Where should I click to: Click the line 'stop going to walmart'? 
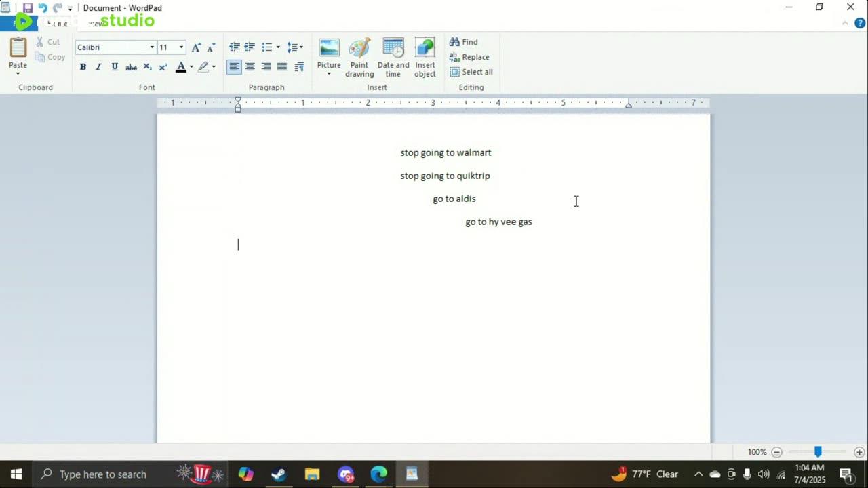point(446,153)
